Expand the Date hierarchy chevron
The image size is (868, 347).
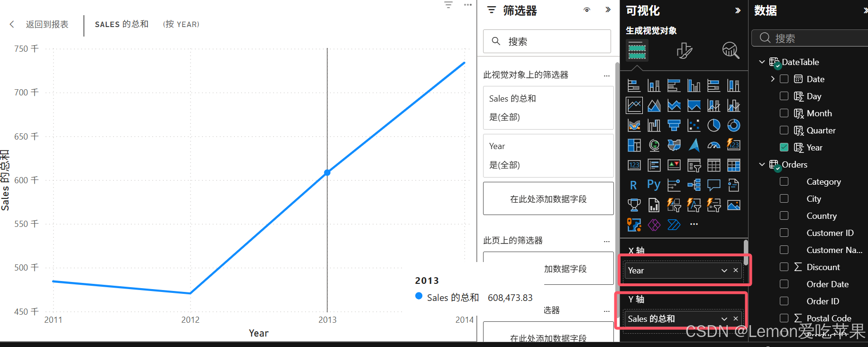click(773, 79)
